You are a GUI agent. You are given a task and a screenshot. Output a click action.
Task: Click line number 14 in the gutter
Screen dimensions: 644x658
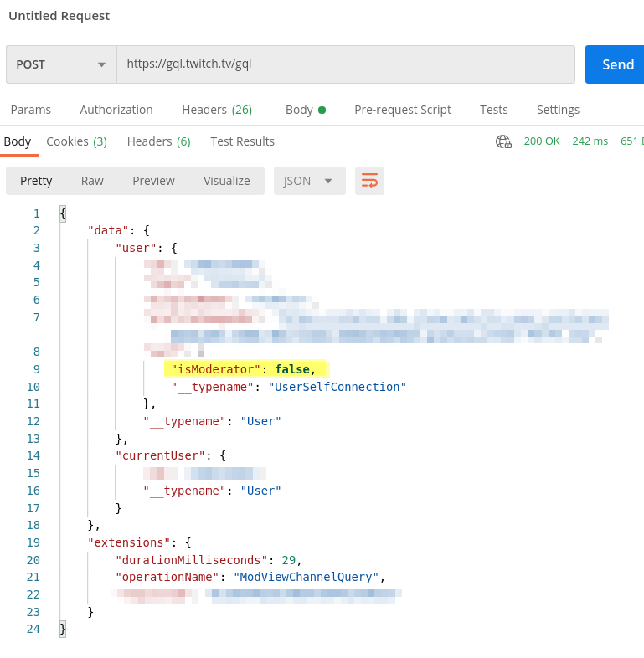(x=33, y=455)
